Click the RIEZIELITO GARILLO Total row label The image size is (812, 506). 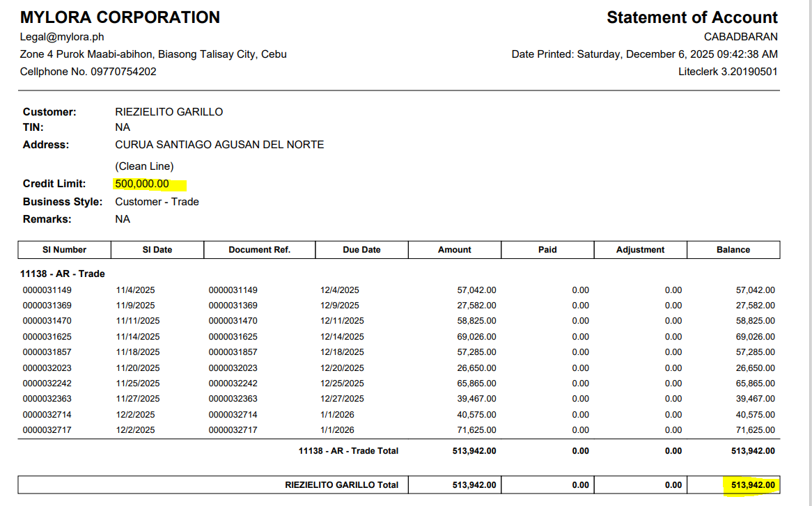pos(341,485)
